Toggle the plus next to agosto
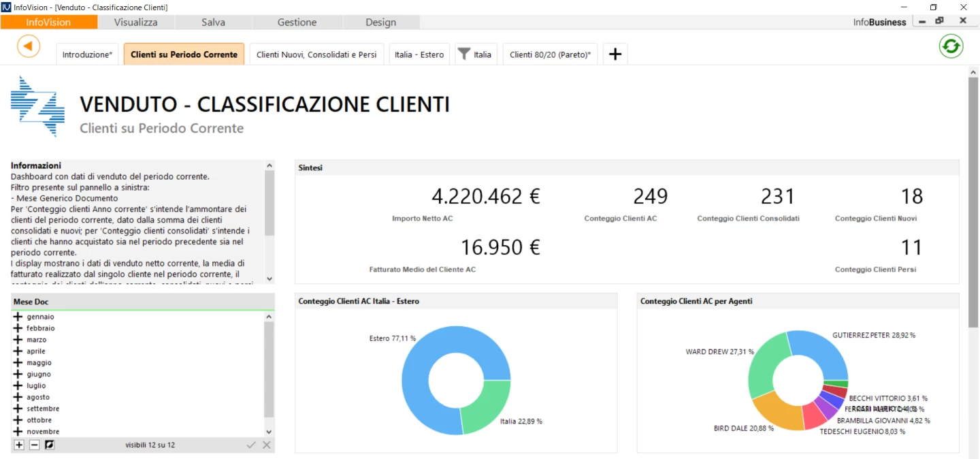Screen dimensions: 980x459 click(18, 397)
